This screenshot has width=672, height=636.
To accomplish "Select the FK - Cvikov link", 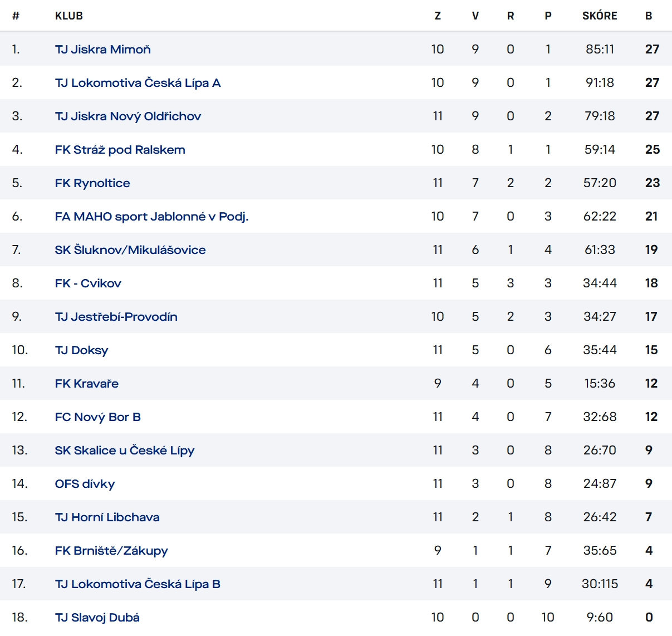I will pyautogui.click(x=88, y=283).
